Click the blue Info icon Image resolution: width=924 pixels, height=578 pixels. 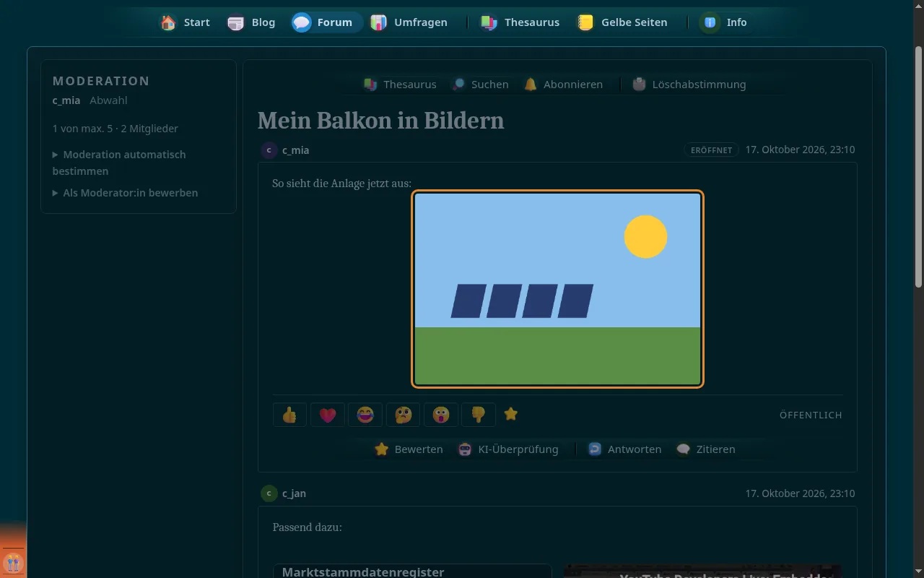coord(710,22)
